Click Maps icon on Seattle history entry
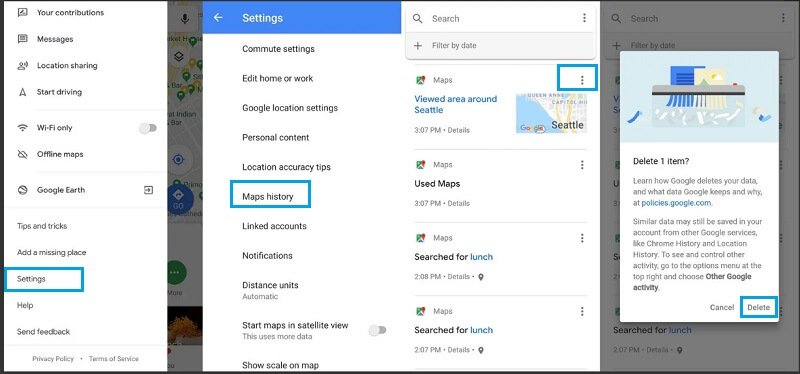The image size is (800, 374). click(x=420, y=80)
